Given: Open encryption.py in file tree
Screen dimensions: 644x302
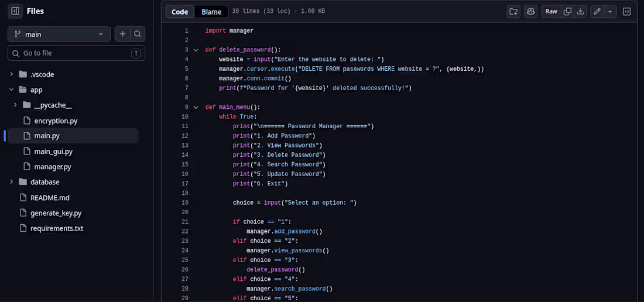Looking at the screenshot, I should pyautogui.click(x=56, y=121).
